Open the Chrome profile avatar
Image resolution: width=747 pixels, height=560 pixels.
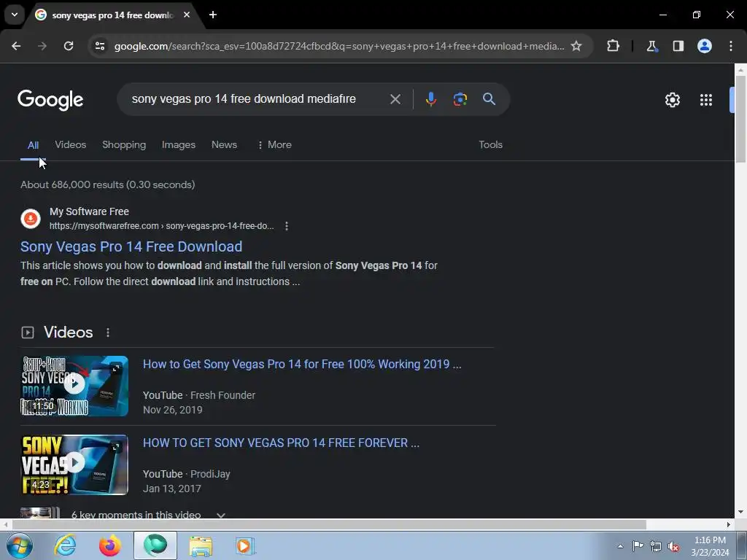705,46
